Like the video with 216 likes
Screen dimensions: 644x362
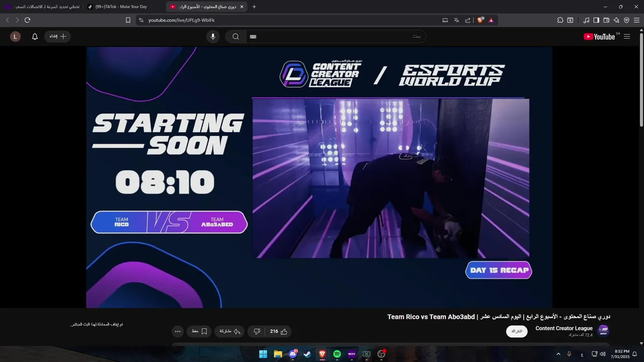pos(279,331)
